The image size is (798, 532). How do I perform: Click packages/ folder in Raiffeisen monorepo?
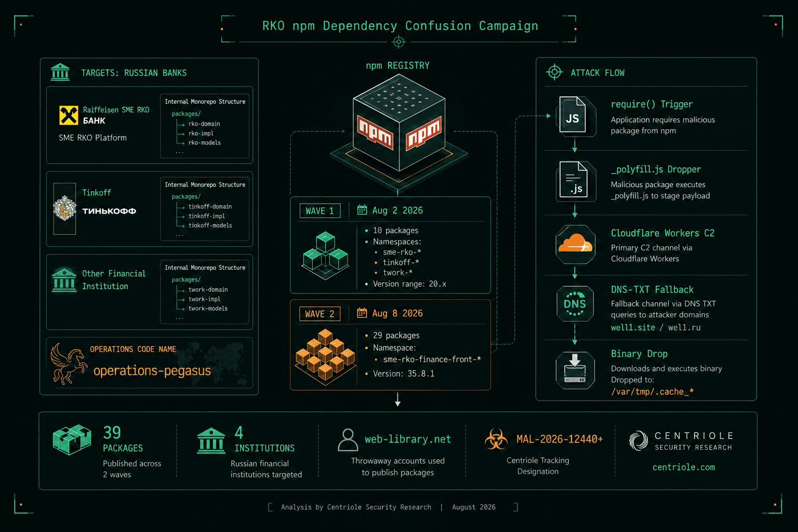[x=186, y=114]
